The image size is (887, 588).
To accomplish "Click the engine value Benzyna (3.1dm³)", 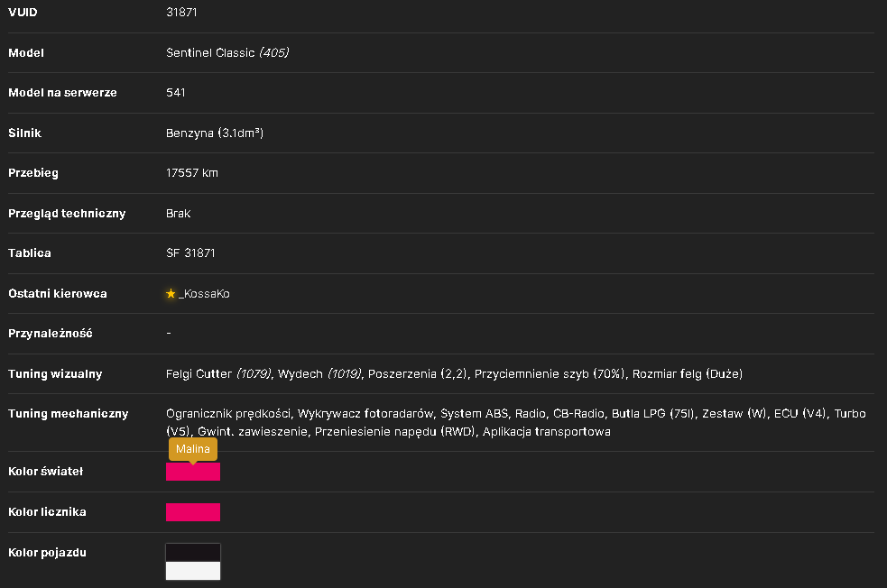I will [x=215, y=133].
